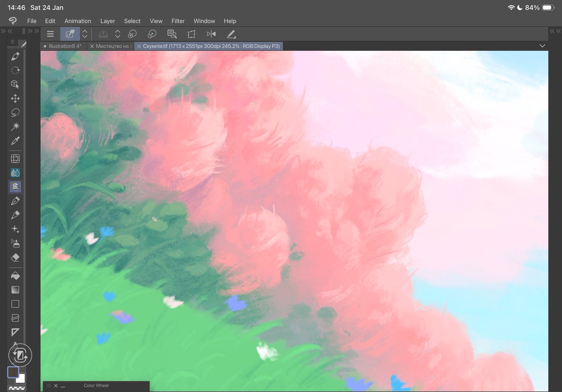Screen dimensions: 562x392
Task: Close the Color Wheel panel
Action: pyautogui.click(x=56, y=385)
